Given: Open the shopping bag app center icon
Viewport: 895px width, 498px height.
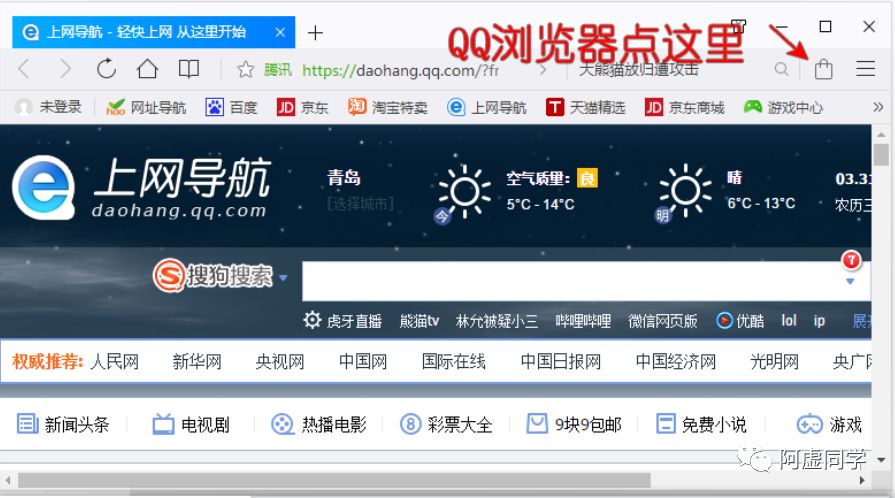Looking at the screenshot, I should coord(824,69).
